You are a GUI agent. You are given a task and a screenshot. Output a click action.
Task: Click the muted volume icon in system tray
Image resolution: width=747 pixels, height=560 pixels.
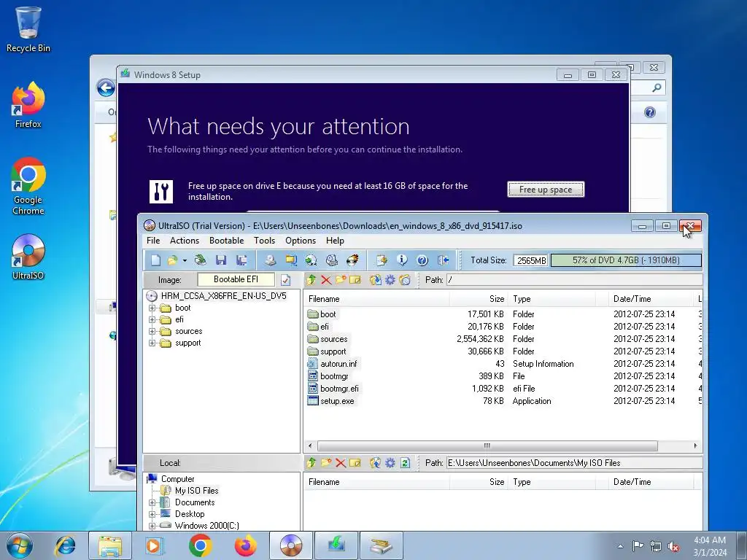673,547
